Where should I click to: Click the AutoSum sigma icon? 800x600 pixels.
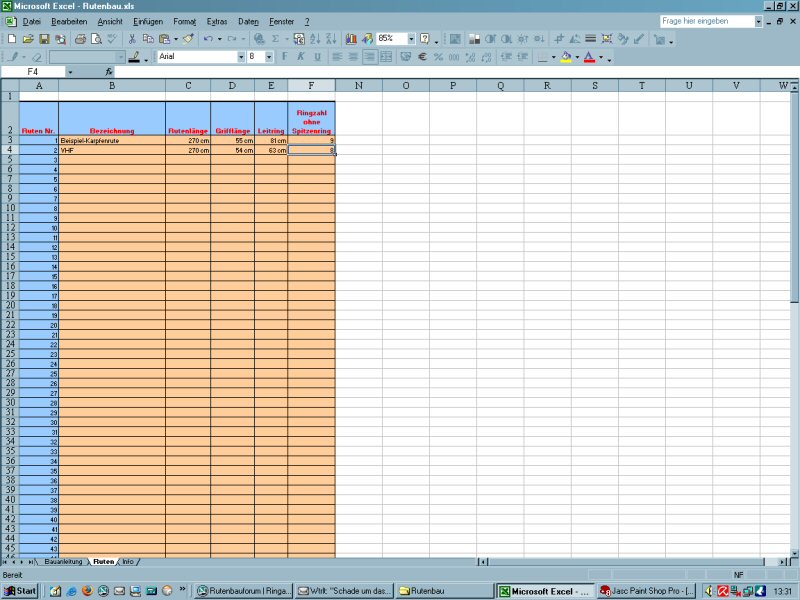275,39
